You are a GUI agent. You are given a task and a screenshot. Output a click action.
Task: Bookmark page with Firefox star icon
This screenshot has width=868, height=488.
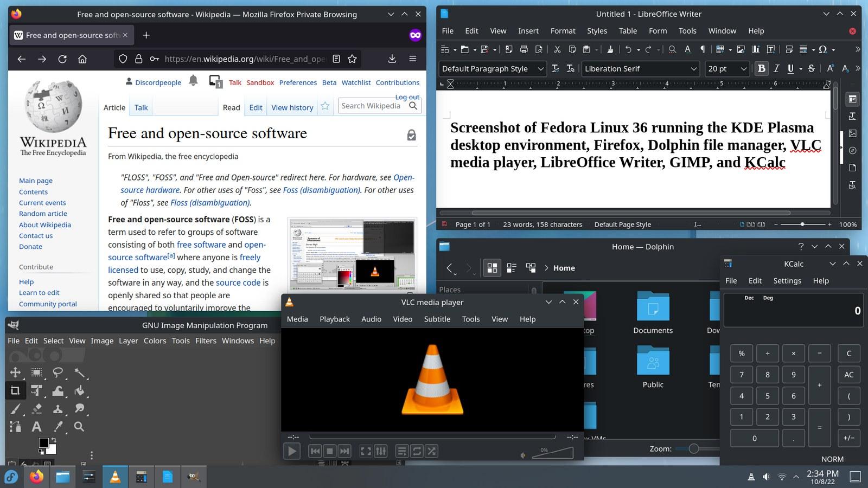352,59
